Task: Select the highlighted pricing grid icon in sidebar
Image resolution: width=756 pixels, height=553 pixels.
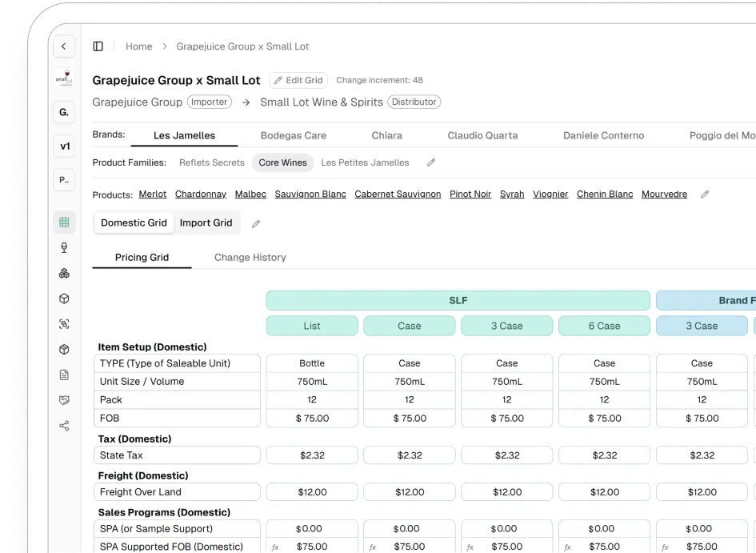Action: coord(64,222)
